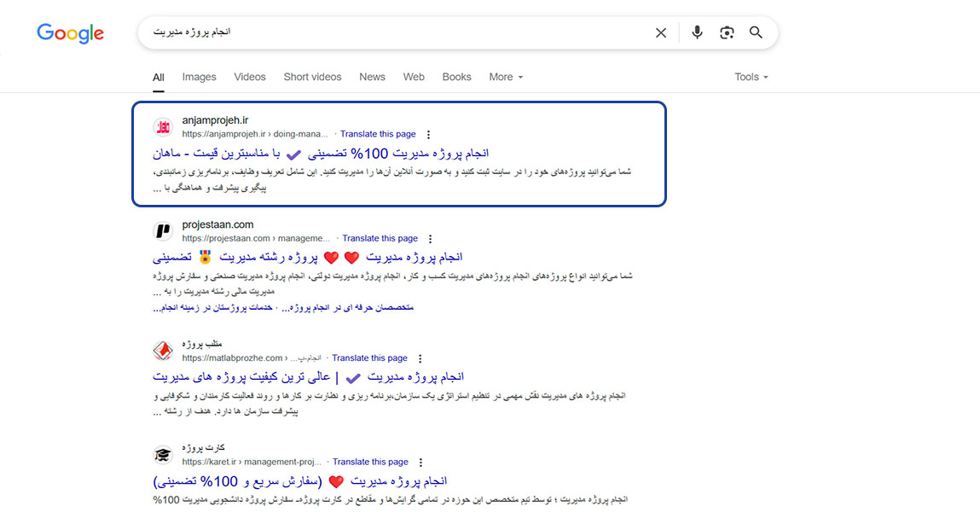Open three-dot menu for anjamprojeh.ir result

coord(428,135)
